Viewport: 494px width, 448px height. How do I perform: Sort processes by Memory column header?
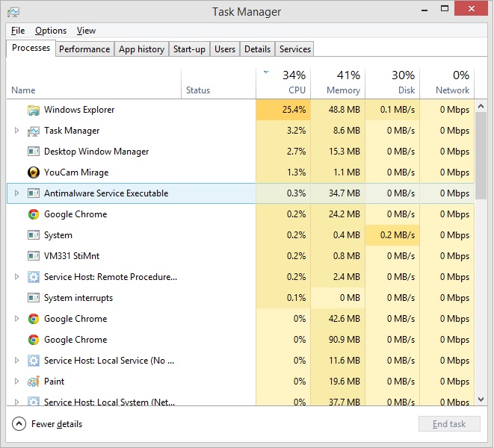pyautogui.click(x=338, y=83)
